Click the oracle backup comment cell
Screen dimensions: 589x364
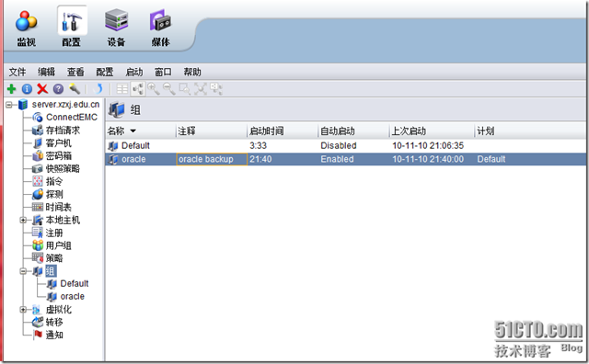click(x=212, y=159)
